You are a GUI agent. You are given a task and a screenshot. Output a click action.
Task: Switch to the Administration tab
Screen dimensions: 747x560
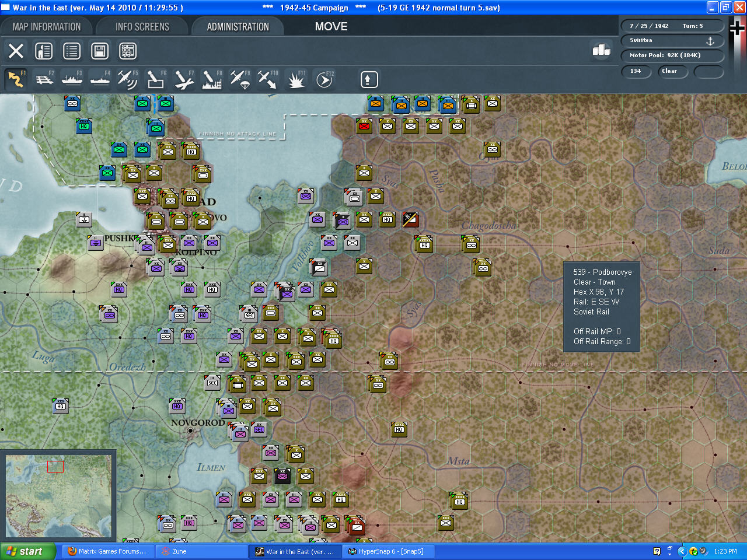tap(238, 27)
